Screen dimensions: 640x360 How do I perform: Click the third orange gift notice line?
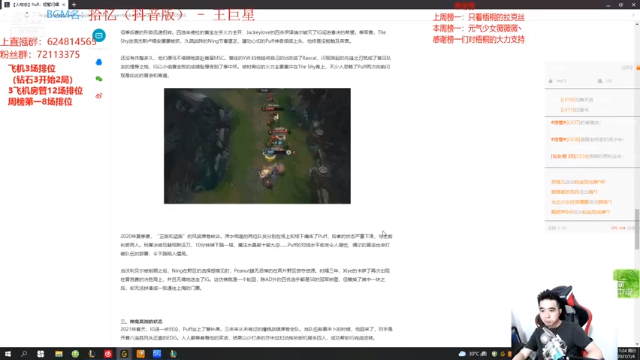pos(581,202)
